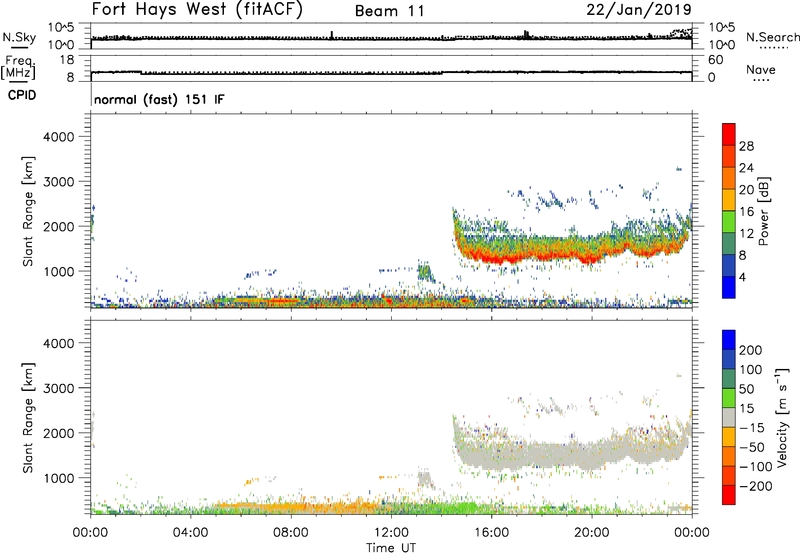Click the 24 dB tick on Power colorbar
800x554 pixels.
pos(746,168)
